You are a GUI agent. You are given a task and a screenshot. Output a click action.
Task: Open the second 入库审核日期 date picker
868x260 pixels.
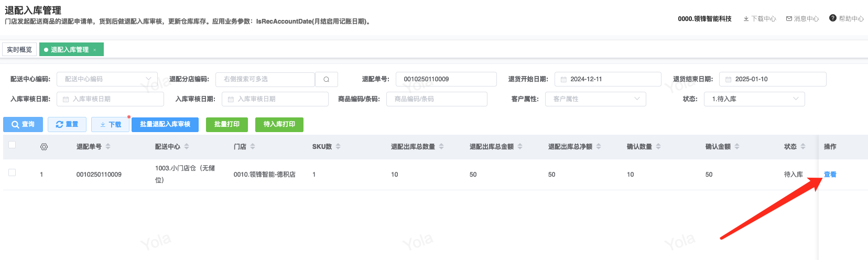275,99
